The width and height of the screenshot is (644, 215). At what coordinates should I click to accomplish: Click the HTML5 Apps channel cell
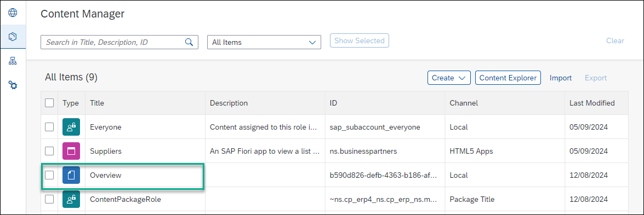[471, 151]
